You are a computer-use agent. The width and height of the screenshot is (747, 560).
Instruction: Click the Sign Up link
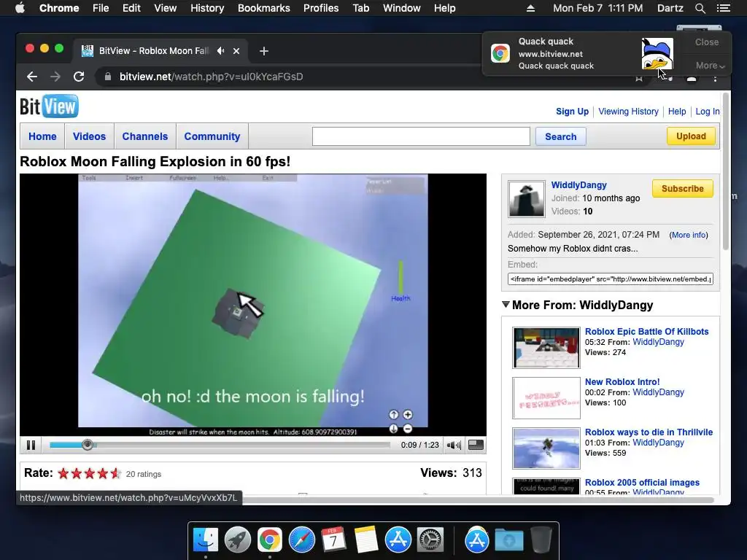point(572,112)
